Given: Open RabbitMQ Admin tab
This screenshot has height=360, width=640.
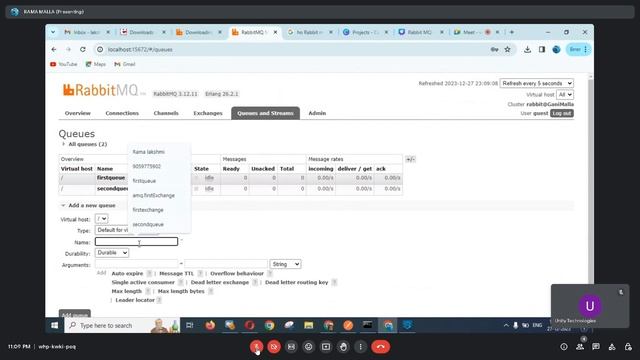Looking at the screenshot, I should tap(317, 113).
